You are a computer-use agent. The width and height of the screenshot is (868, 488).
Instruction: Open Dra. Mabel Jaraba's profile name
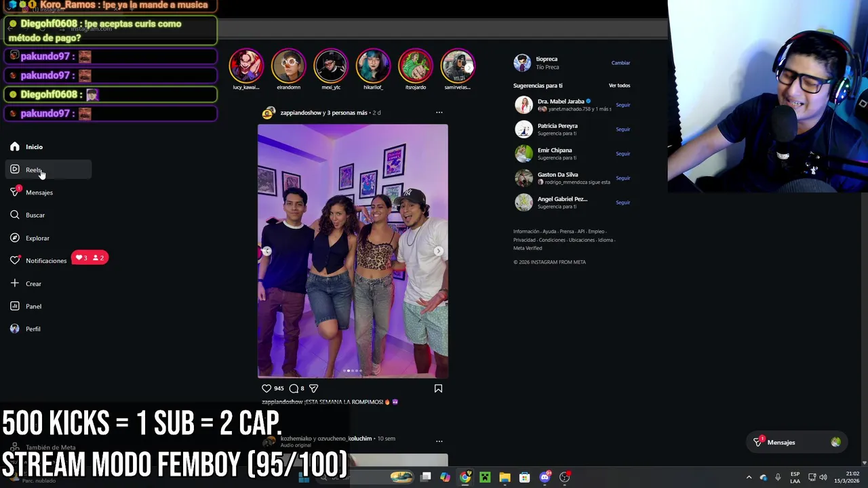561,102
